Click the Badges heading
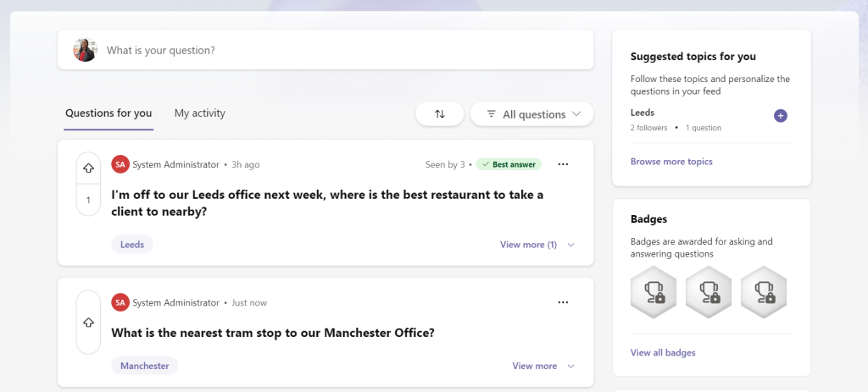 [x=648, y=219]
